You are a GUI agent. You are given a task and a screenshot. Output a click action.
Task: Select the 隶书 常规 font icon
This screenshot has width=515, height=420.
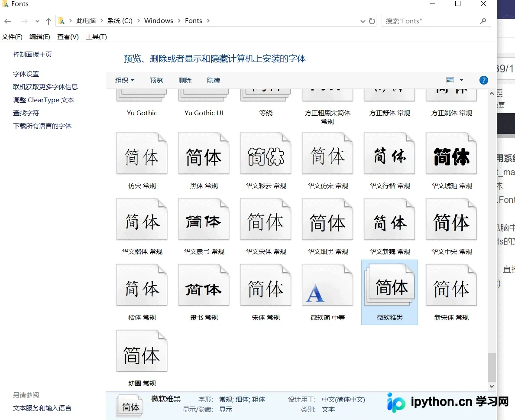tap(204, 285)
